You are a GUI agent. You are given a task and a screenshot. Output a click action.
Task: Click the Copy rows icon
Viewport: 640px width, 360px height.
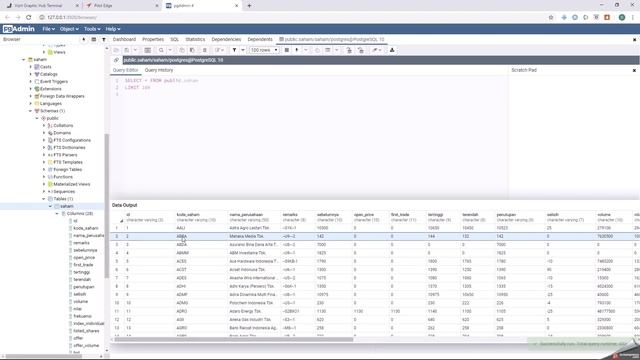coord(182,50)
